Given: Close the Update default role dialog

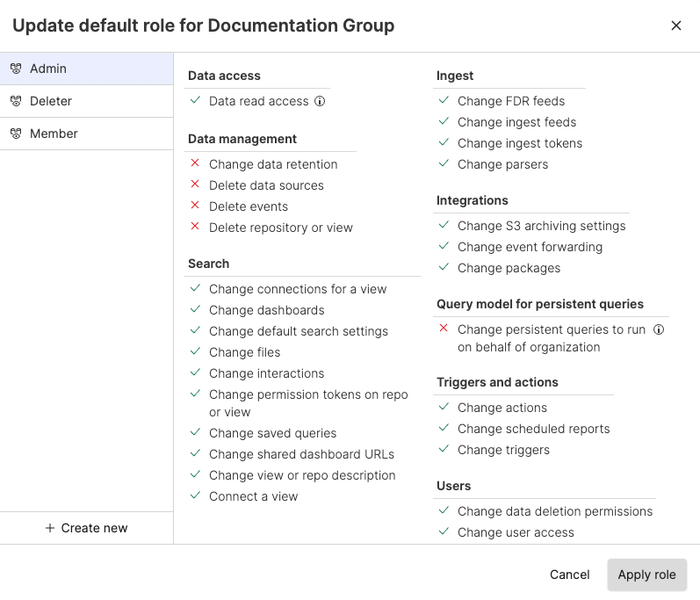Looking at the screenshot, I should click(676, 25).
